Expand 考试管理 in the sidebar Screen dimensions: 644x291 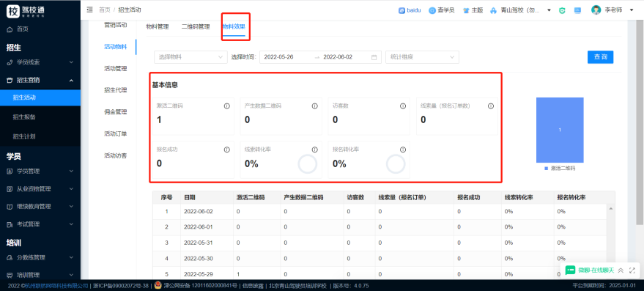click(40, 224)
